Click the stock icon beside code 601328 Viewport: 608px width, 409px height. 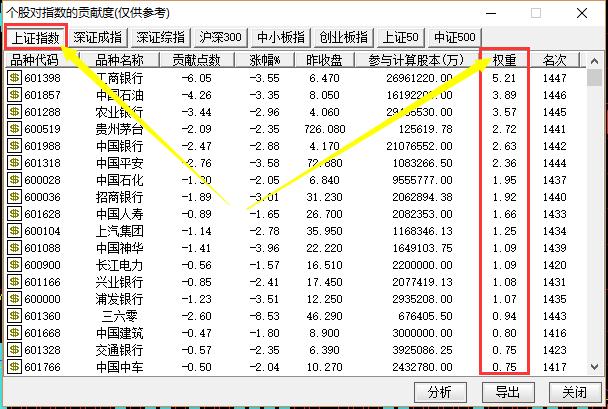[x=14, y=350]
